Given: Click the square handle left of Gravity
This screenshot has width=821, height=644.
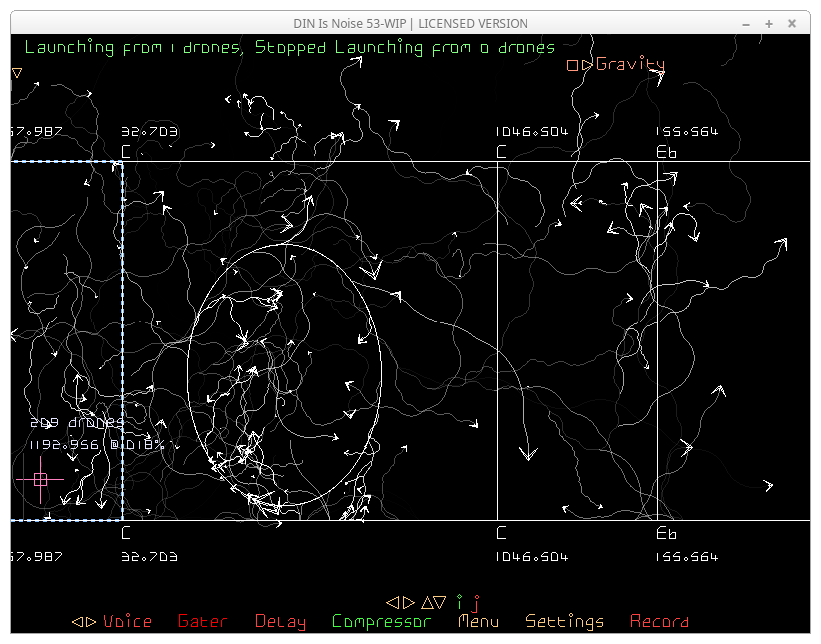Looking at the screenshot, I should (572, 65).
